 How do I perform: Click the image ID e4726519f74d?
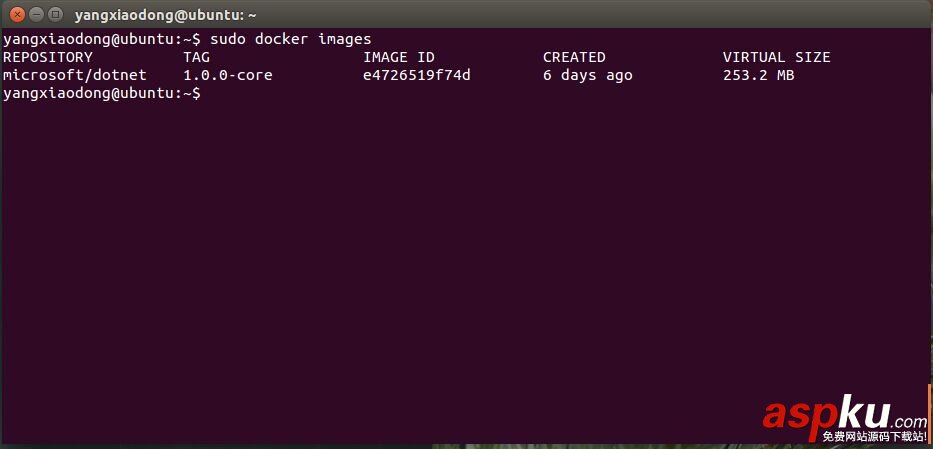(x=416, y=75)
